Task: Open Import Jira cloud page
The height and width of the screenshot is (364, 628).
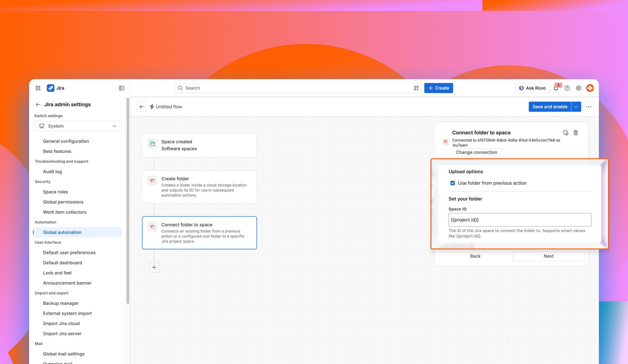Action: click(61, 323)
